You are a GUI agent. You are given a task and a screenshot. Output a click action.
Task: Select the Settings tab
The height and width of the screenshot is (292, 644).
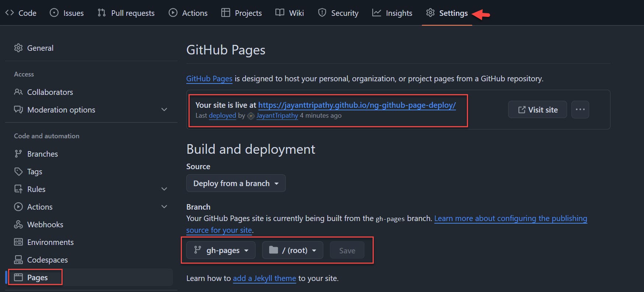coord(447,13)
